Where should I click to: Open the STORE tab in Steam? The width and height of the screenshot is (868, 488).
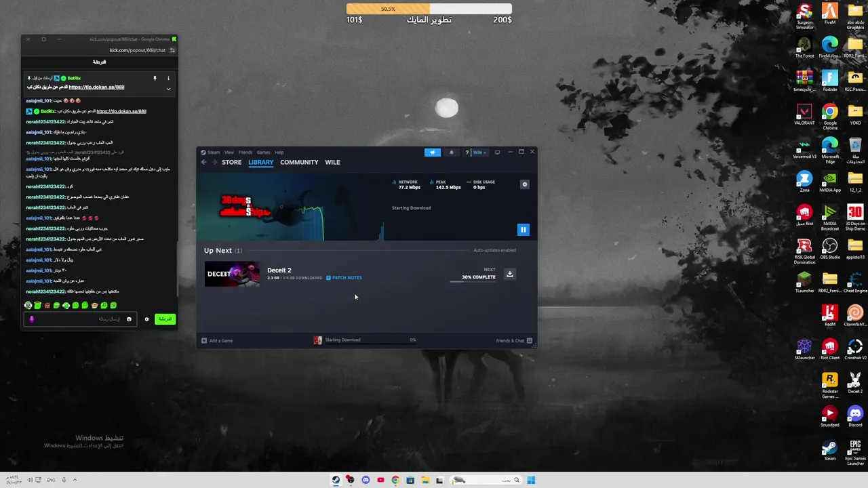(231, 163)
